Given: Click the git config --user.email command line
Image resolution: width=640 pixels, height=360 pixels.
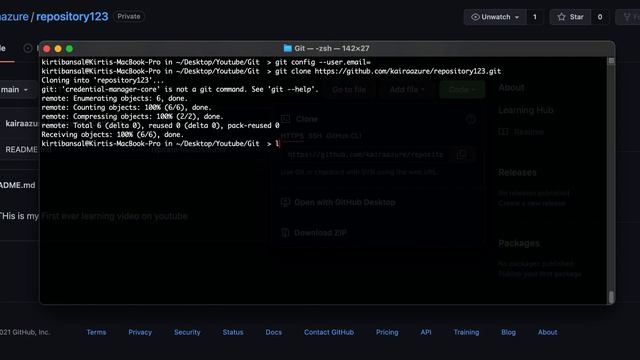Looking at the screenshot, I should coord(322,62).
